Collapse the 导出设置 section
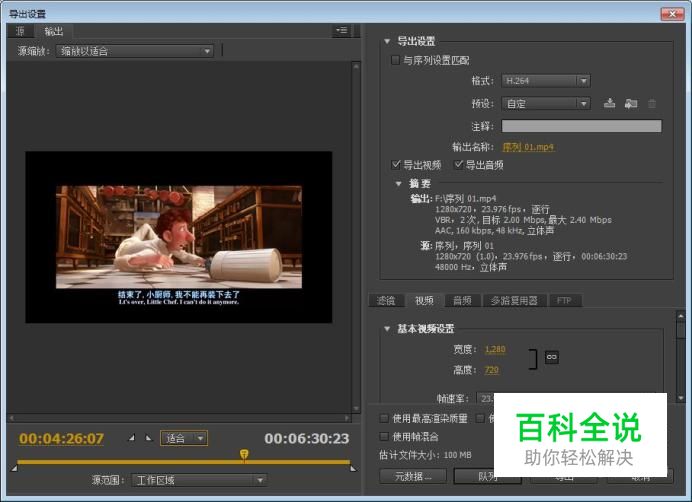Viewport: 692px width, 502px height. (x=387, y=42)
